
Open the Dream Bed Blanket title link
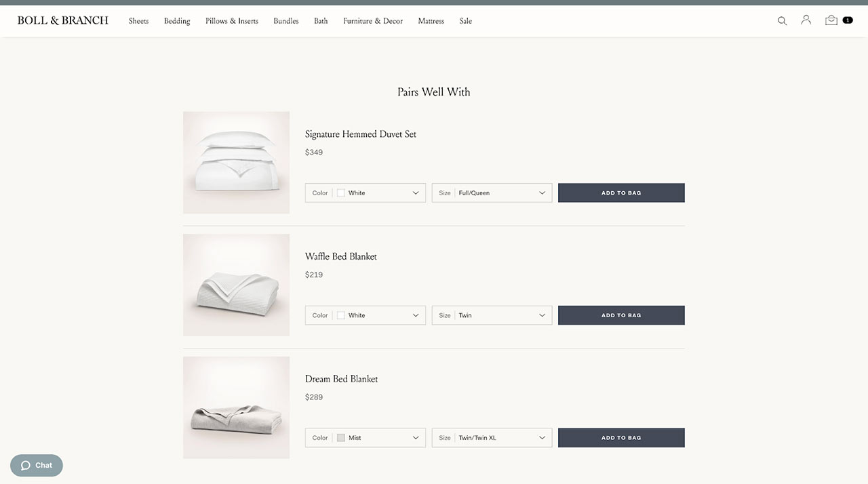coord(341,379)
